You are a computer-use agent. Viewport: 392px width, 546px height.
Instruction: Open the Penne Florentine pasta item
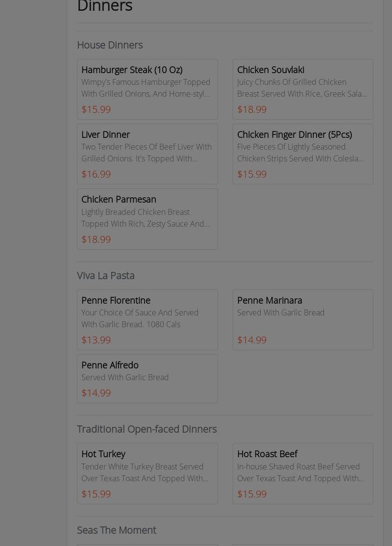point(116,300)
